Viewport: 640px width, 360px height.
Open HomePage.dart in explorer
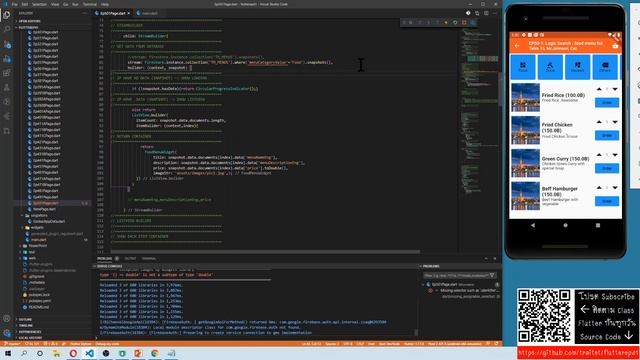tap(44, 209)
